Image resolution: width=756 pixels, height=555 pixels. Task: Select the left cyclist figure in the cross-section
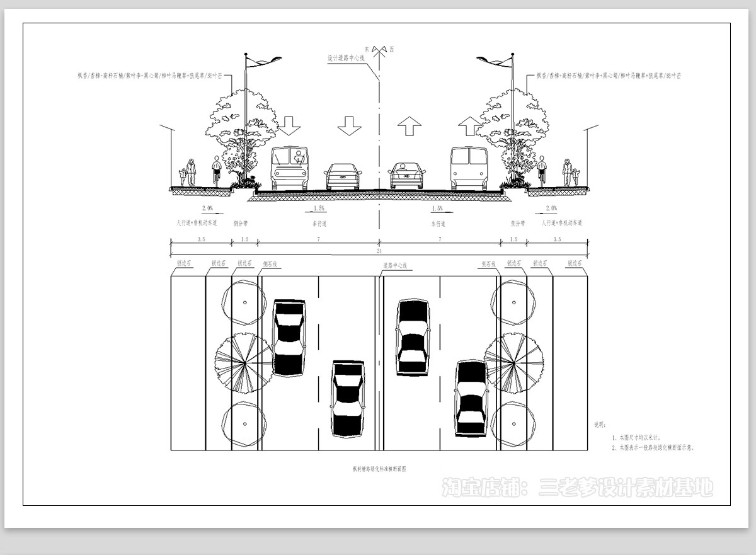[217, 170]
